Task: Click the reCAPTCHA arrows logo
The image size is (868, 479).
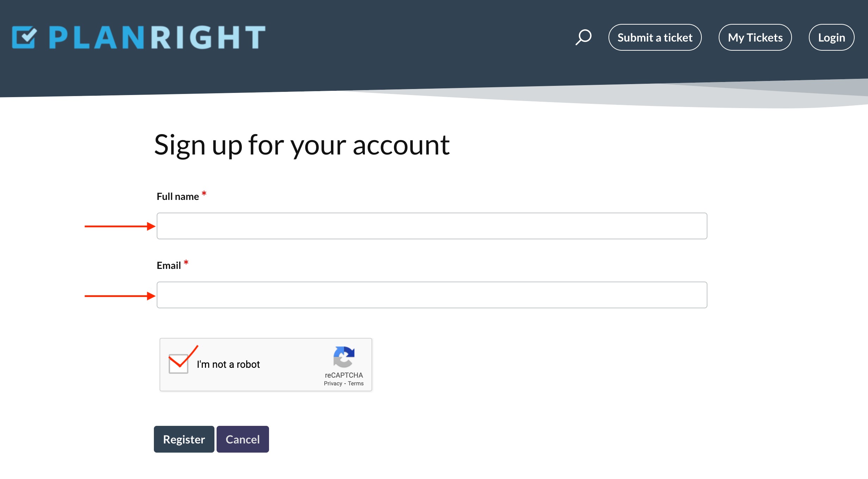Action: (344, 357)
